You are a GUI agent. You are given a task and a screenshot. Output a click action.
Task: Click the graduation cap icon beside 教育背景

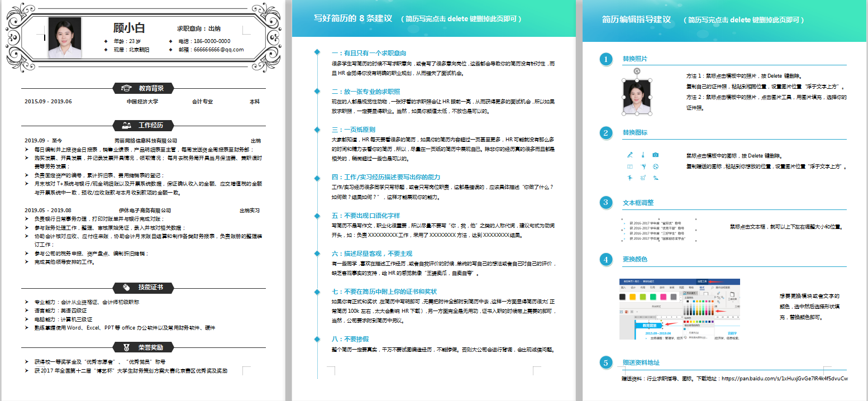point(127,88)
